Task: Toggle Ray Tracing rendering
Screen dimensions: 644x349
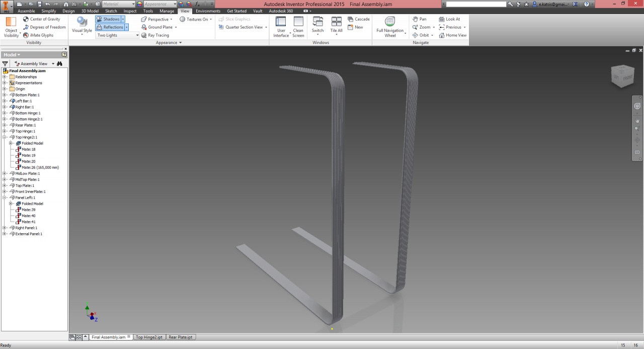Action: click(x=155, y=35)
